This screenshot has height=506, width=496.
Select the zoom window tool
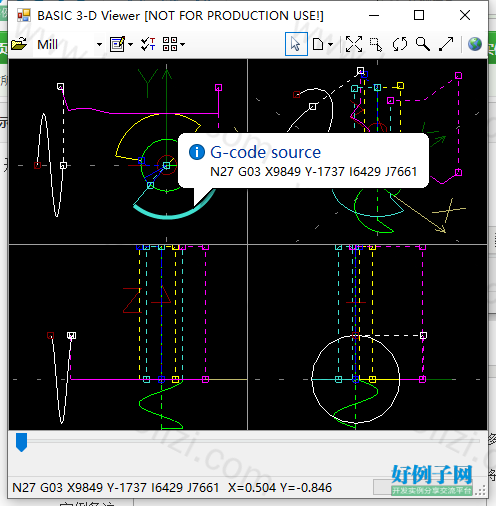376,44
